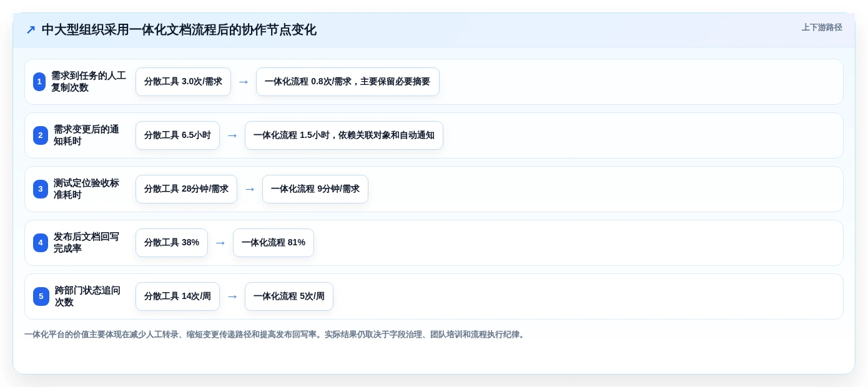
Task: Click the chip 分散工具 3.0次/需求
Action: pos(183,82)
